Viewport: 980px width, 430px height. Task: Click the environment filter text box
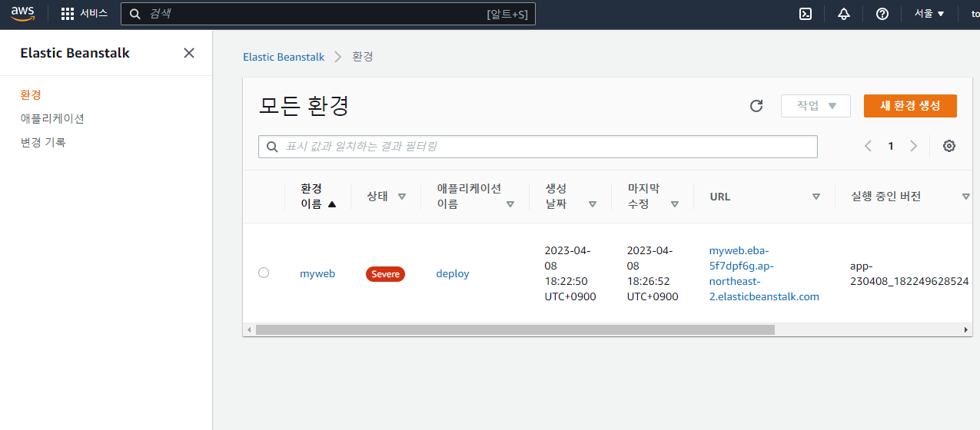coord(538,147)
